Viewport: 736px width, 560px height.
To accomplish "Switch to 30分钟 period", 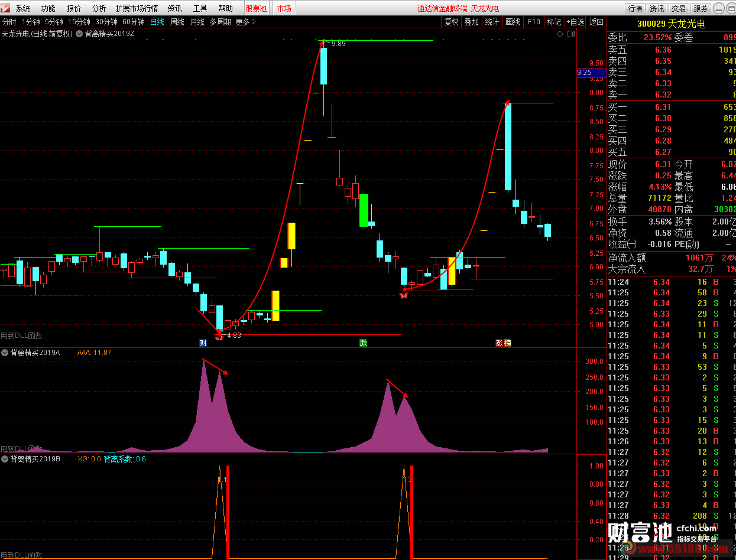I will tap(106, 22).
